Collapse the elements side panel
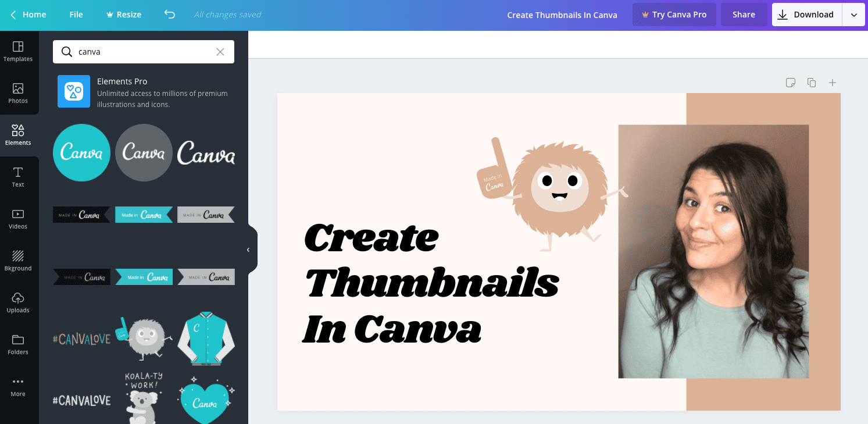 248,249
